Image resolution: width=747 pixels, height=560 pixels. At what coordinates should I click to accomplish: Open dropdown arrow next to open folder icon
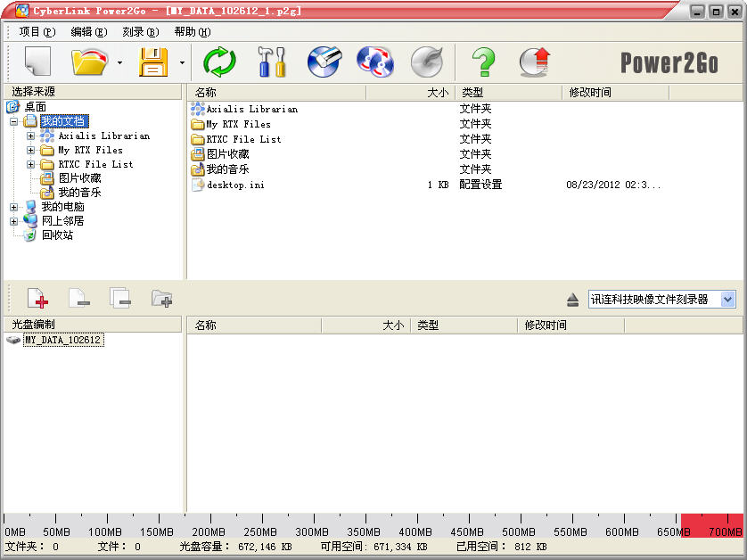coord(119,63)
